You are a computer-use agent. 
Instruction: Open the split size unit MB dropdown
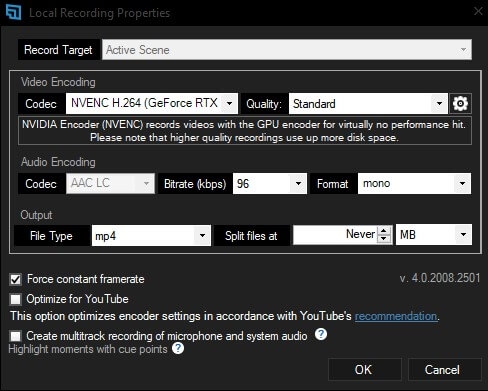[434, 235]
